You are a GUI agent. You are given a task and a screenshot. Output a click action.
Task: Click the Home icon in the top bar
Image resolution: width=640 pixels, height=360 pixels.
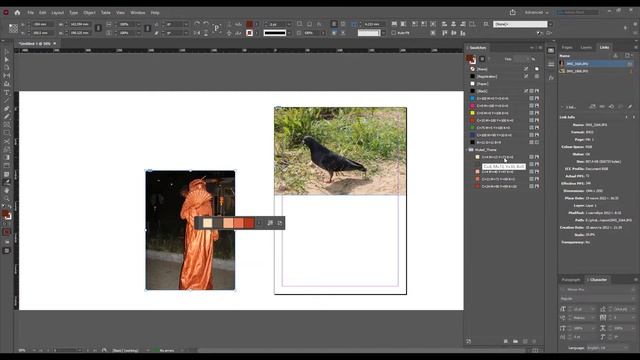tap(17, 13)
